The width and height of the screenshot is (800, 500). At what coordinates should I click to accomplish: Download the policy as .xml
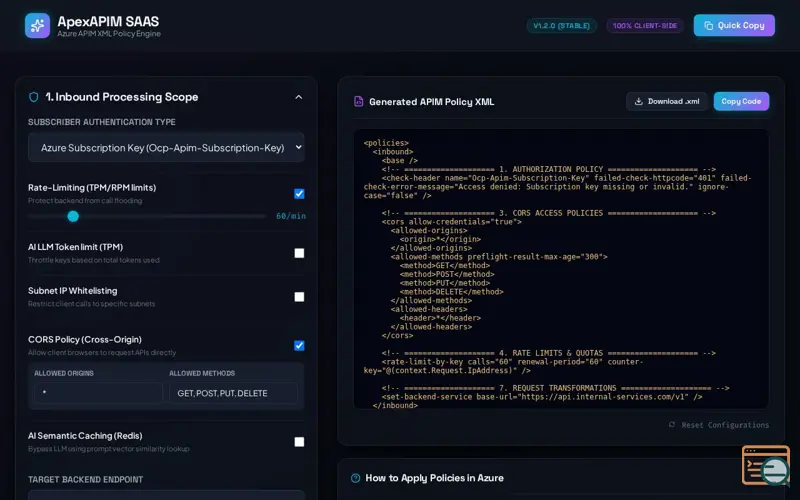click(667, 102)
